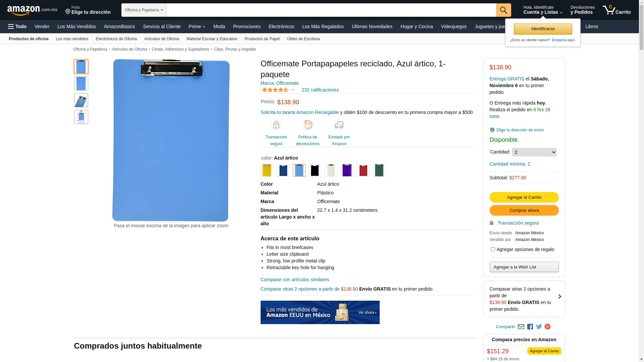This screenshot has height=362, width=644.
Task: Open the Todo hamburger menu
Action: (17, 26)
